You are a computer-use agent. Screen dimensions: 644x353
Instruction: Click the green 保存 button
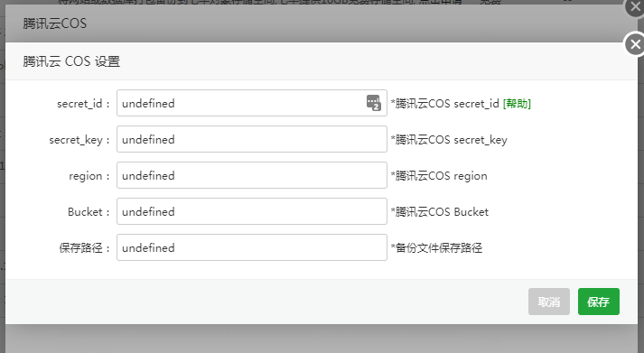[x=599, y=302]
